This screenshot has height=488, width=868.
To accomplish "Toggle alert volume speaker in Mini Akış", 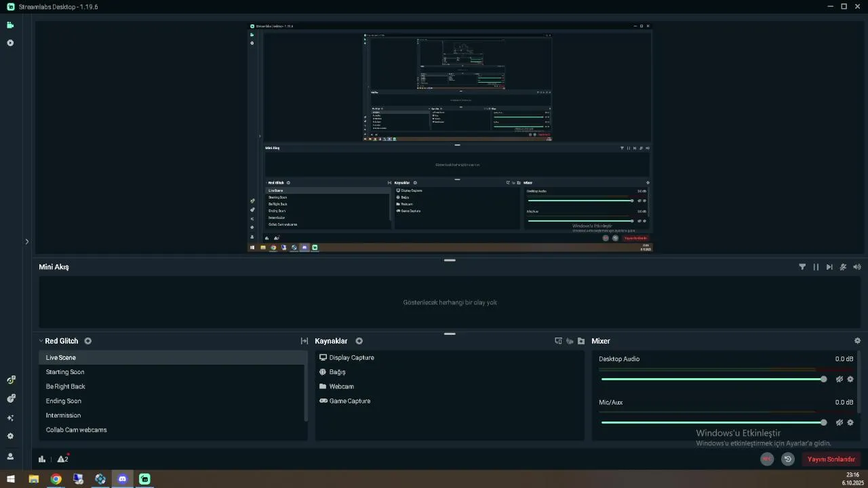I will coord(856,267).
